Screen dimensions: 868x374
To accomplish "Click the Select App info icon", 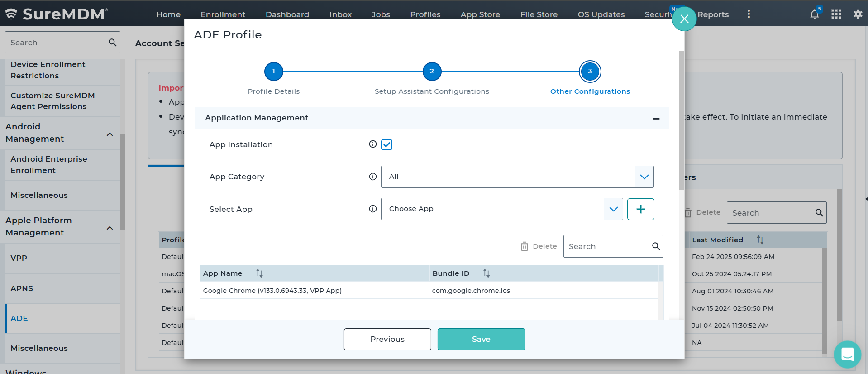I will tap(372, 209).
